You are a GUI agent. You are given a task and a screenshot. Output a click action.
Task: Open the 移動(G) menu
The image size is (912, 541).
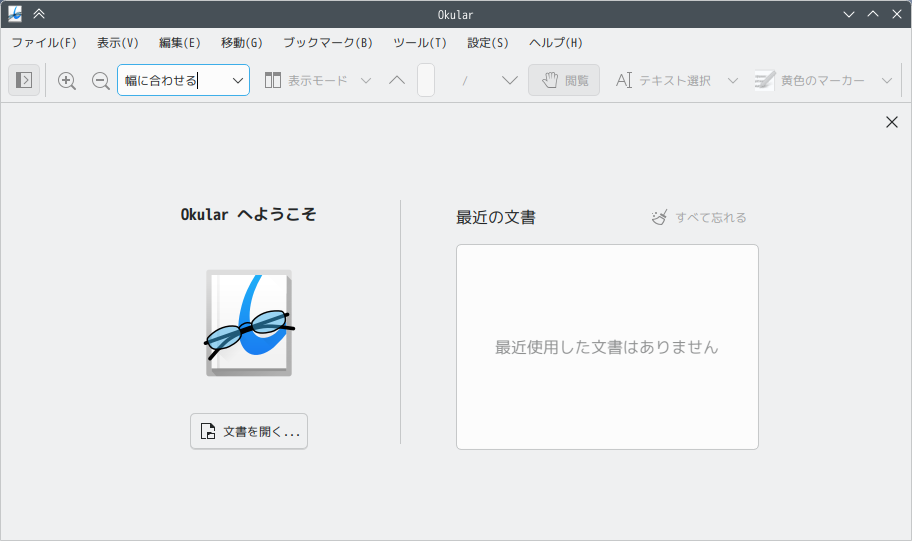click(241, 43)
